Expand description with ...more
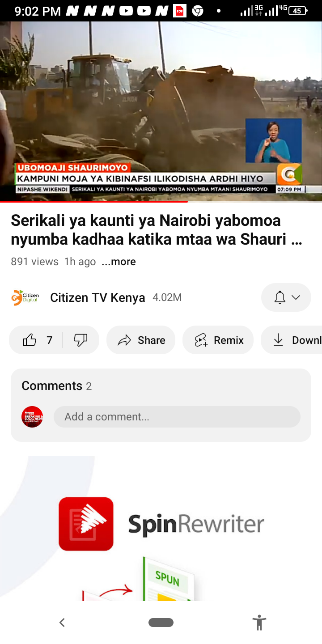The height and width of the screenshot is (644, 322). [119, 262]
